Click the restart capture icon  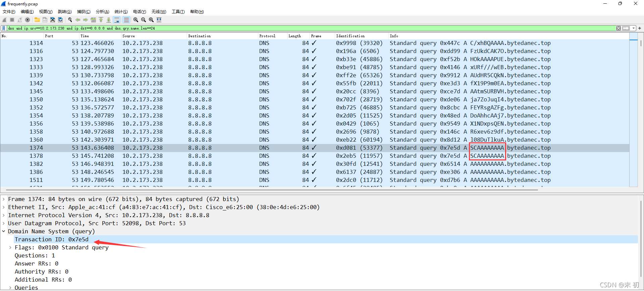pyautogui.click(x=20, y=20)
